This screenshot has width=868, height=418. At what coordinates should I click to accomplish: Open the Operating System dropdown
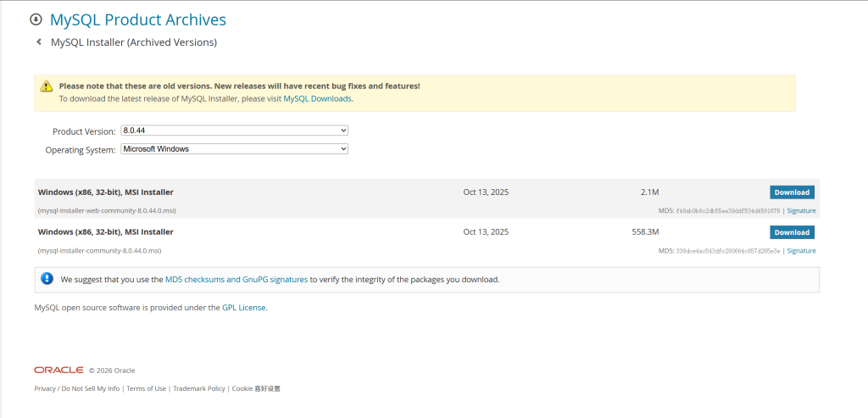(234, 149)
